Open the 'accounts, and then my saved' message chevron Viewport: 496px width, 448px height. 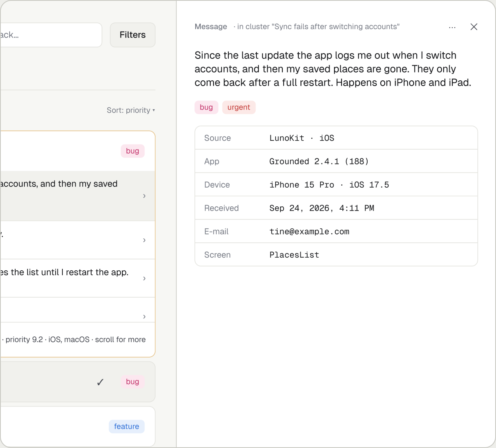tap(144, 196)
